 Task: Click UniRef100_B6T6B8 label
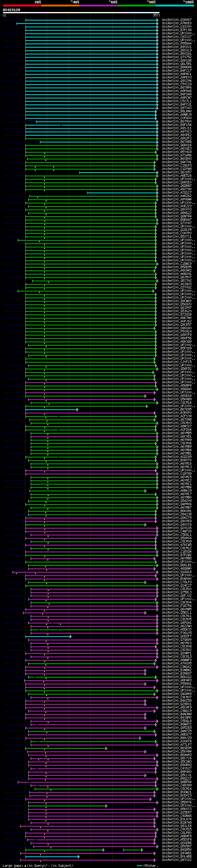177,142
